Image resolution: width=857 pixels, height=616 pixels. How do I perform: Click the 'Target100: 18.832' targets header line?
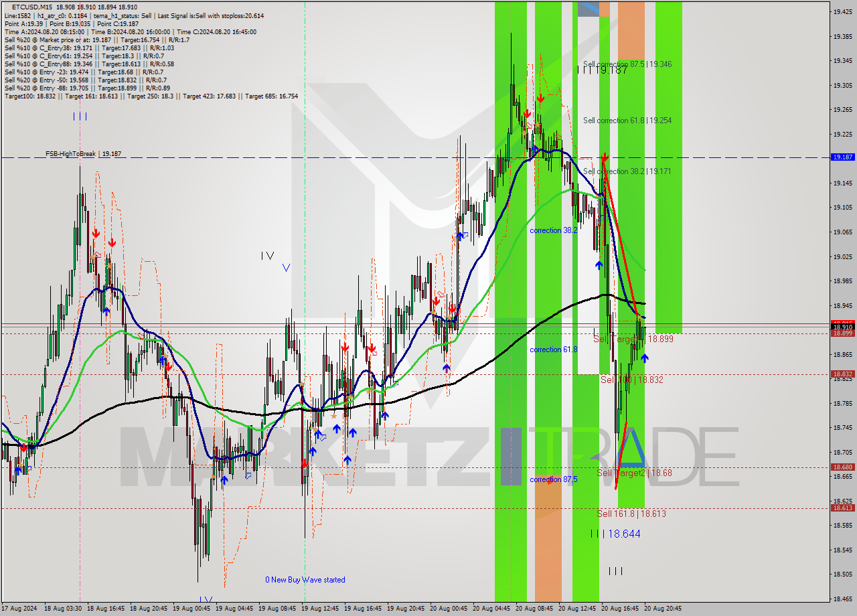(x=151, y=96)
